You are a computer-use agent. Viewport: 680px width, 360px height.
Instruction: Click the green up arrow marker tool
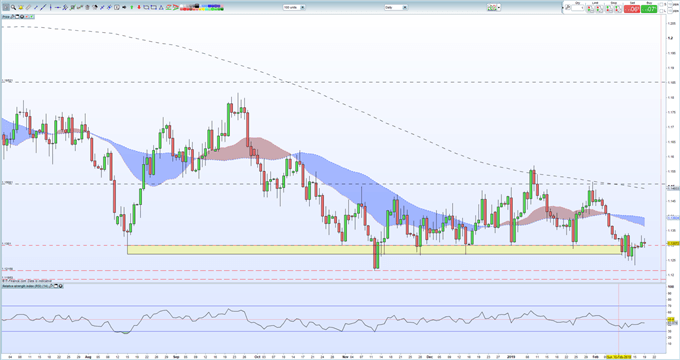pyautogui.click(x=131, y=7)
